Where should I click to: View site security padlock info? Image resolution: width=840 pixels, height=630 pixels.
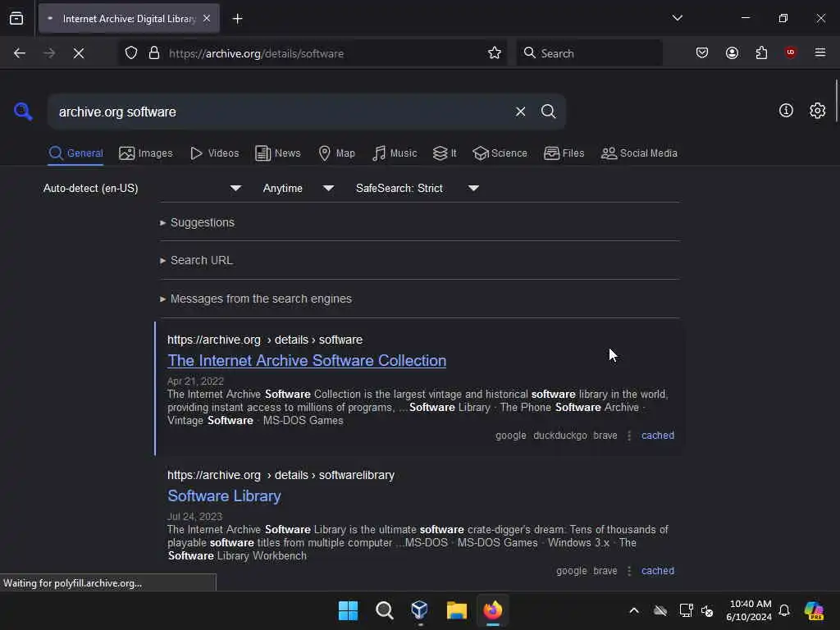coord(154,53)
